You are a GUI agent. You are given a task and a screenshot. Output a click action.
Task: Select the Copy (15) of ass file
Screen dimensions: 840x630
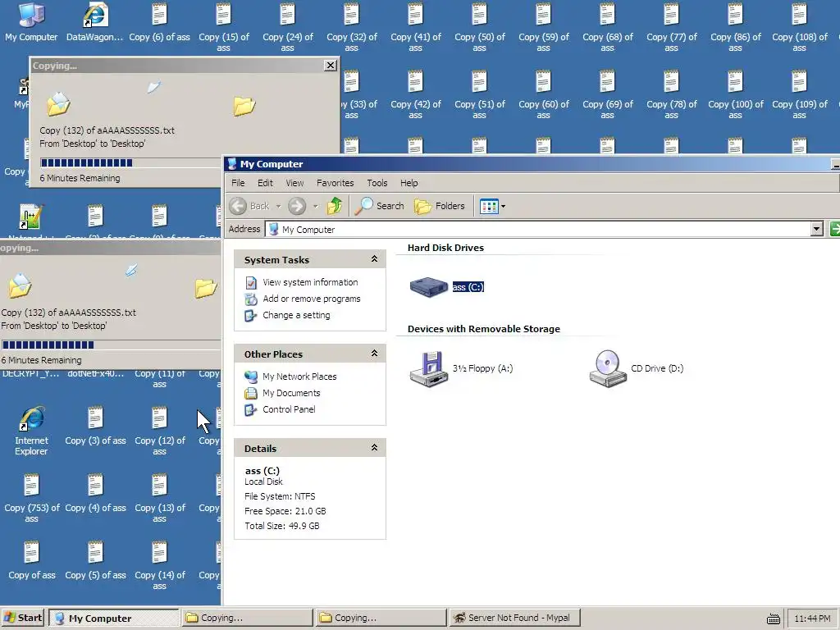223,27
